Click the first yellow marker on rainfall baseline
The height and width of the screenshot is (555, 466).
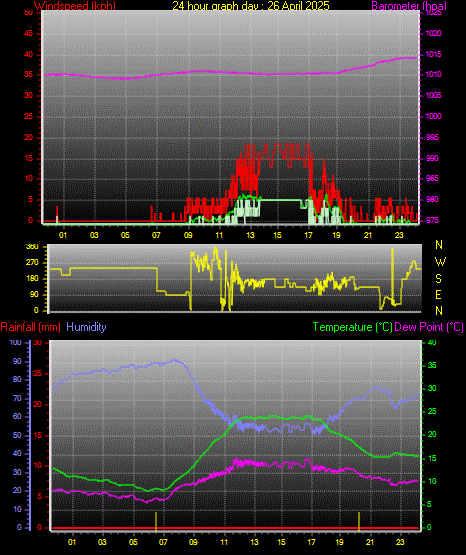156,521
